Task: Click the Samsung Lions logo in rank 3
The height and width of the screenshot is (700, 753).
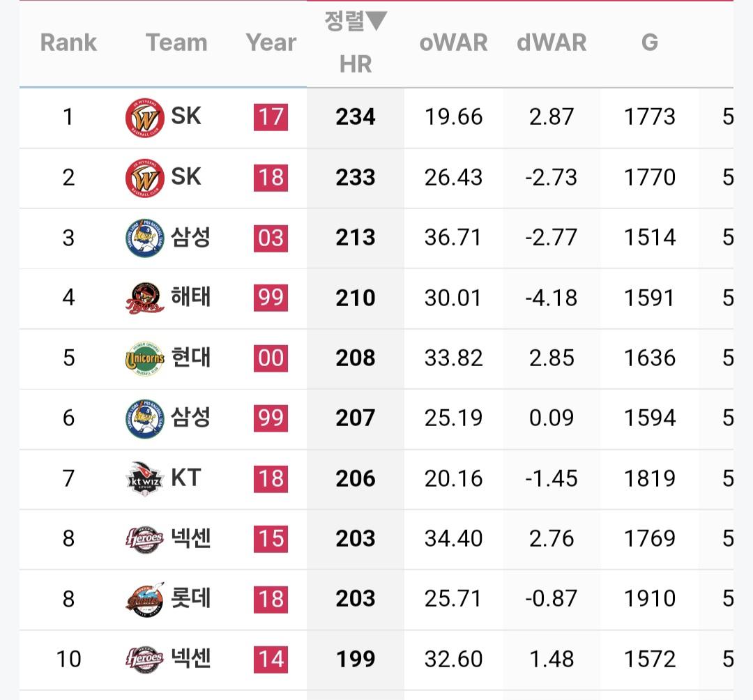Action: (144, 238)
